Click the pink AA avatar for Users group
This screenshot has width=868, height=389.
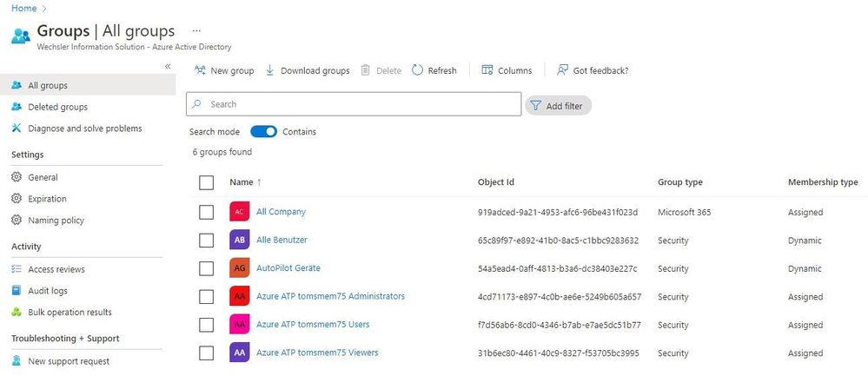239,325
